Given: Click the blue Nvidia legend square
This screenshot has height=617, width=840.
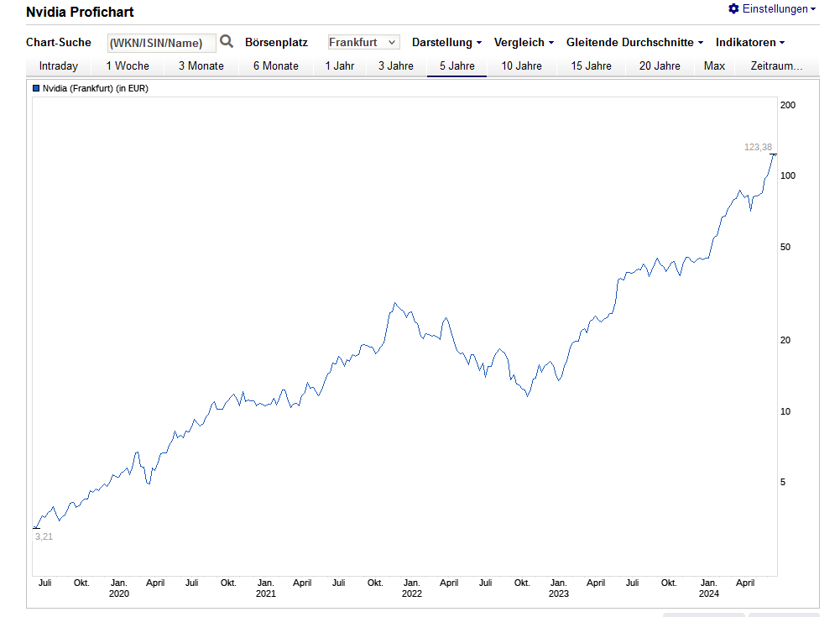Looking at the screenshot, I should point(36,88).
